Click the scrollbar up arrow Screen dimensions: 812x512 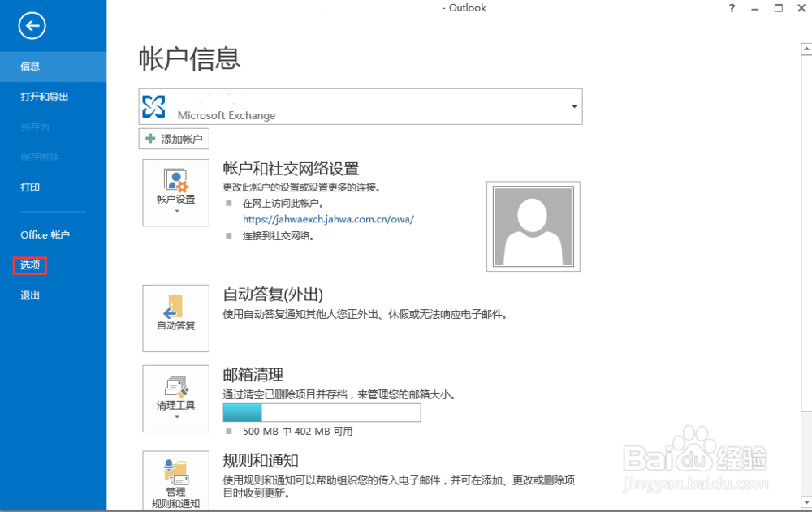pos(806,49)
